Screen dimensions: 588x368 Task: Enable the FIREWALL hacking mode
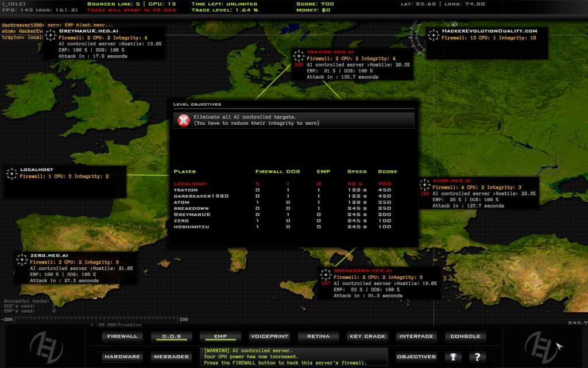point(122,336)
